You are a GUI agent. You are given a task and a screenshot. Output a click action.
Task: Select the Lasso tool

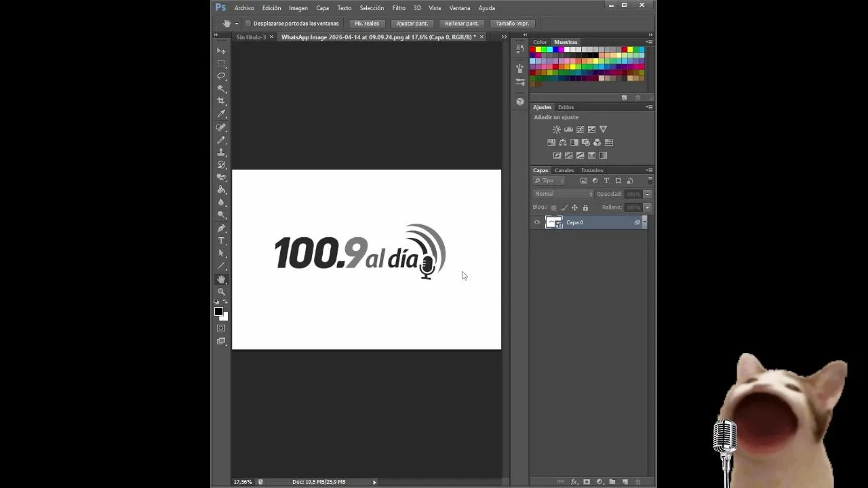pos(221,76)
